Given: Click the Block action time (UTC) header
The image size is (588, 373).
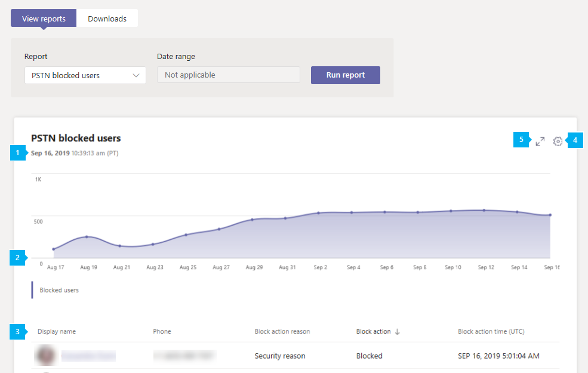Looking at the screenshot, I should coord(491,331).
